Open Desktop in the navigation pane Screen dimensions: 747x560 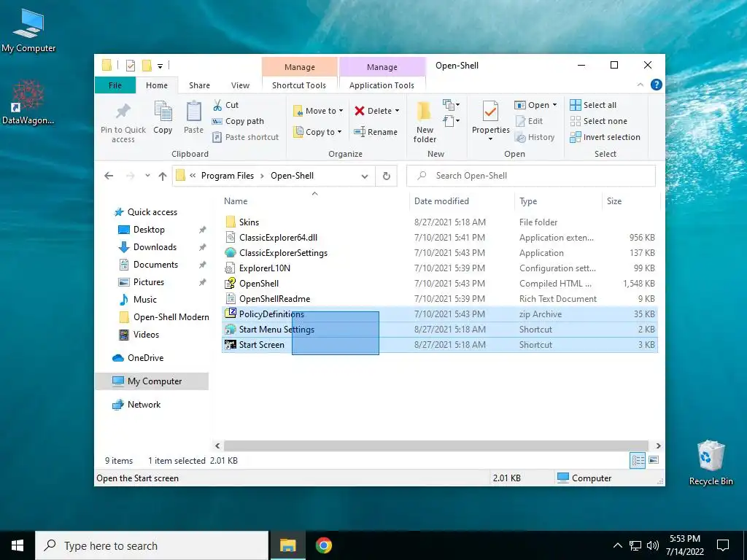(x=149, y=230)
